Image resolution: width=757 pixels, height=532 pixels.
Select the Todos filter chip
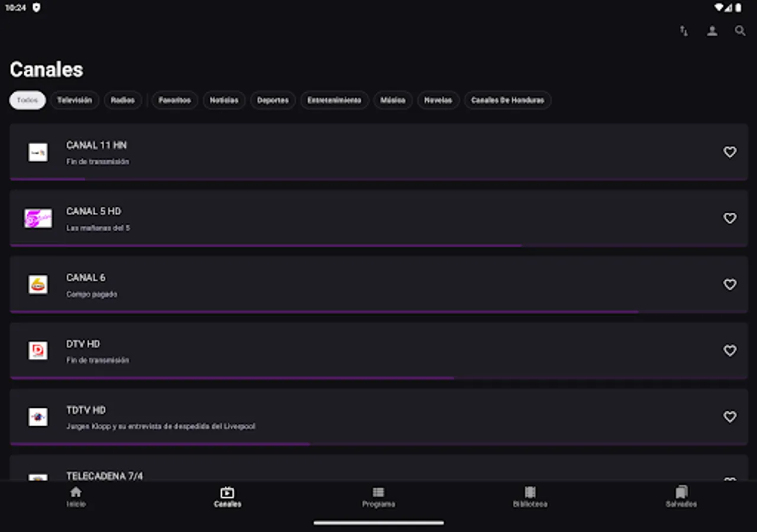coord(27,100)
